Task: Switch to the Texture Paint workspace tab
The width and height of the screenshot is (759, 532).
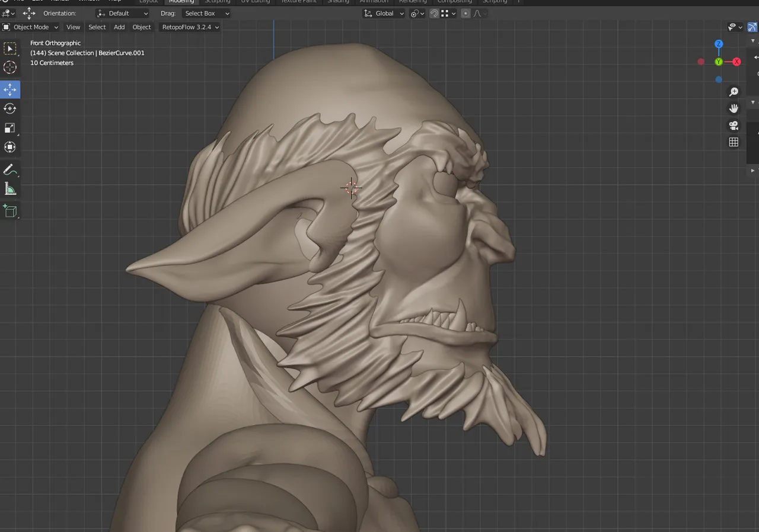Action: tap(298, 2)
